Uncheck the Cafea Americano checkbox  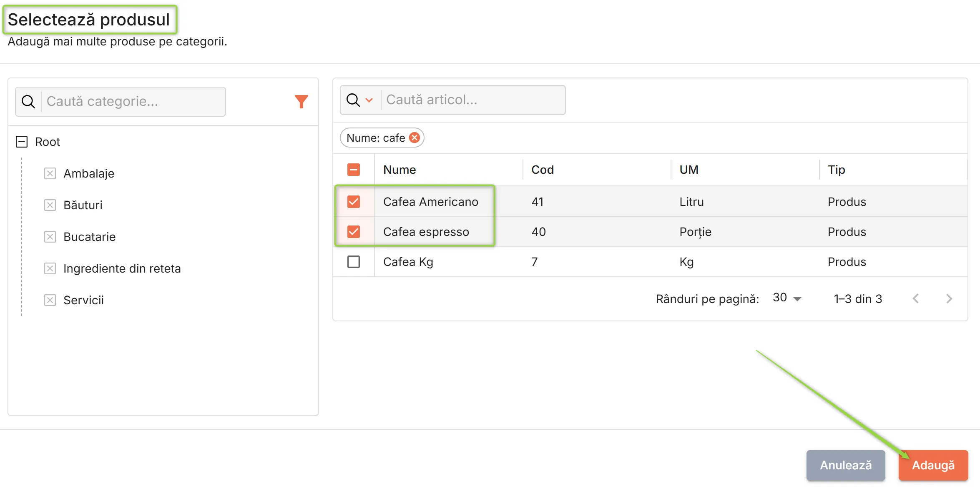[354, 202]
